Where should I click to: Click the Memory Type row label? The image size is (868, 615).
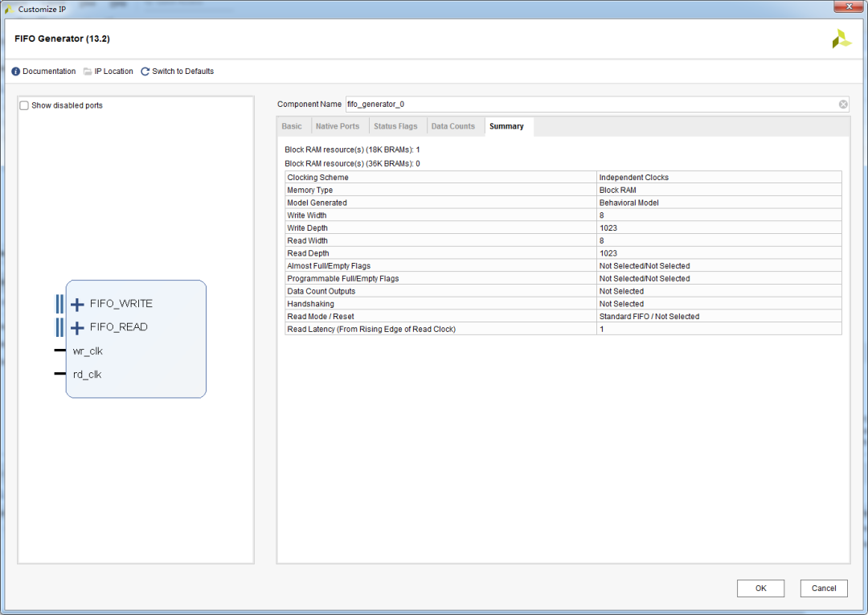point(310,190)
